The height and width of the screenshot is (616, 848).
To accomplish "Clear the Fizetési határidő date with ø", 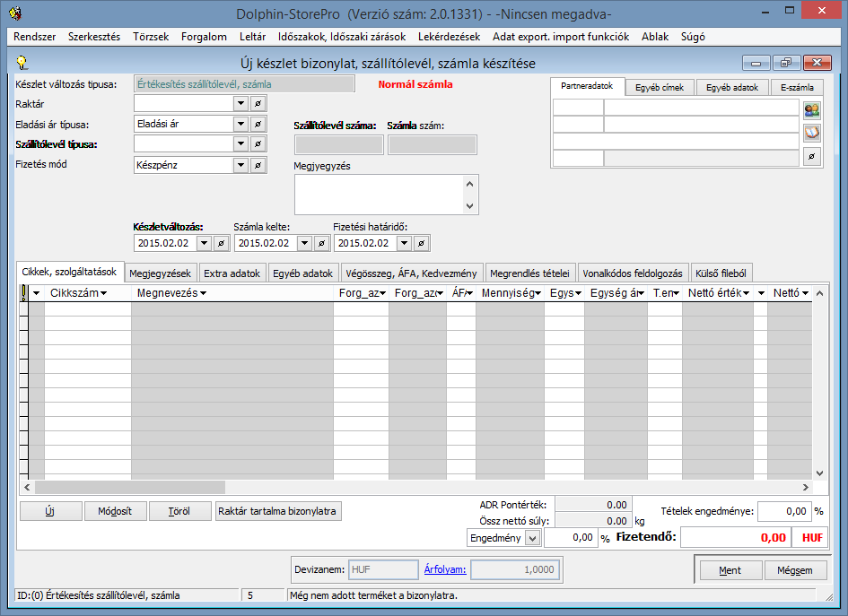I will [422, 243].
